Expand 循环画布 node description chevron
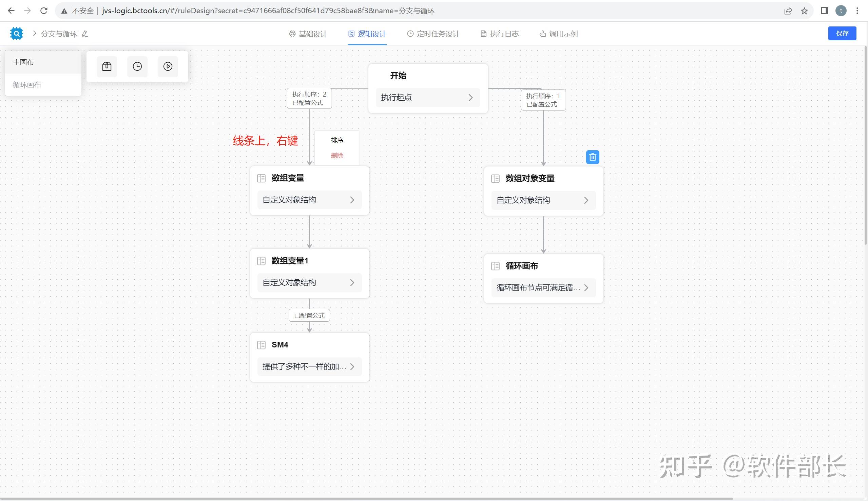868x501 pixels. pyautogui.click(x=586, y=288)
